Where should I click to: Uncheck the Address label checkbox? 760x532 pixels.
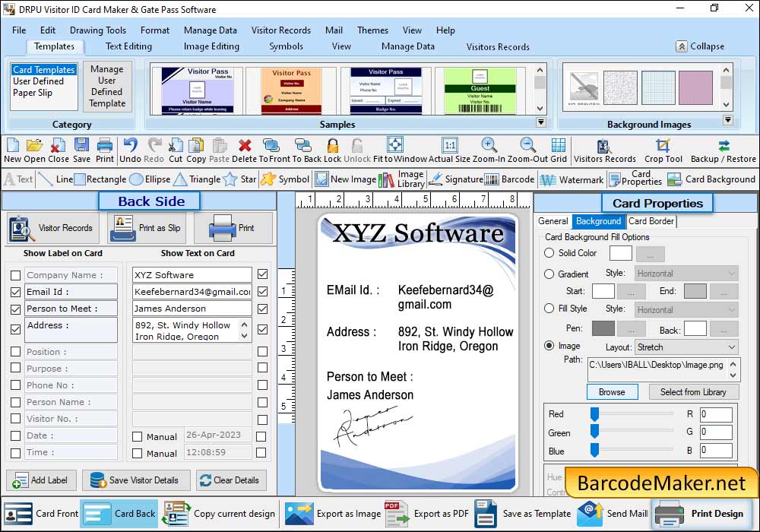click(x=15, y=330)
